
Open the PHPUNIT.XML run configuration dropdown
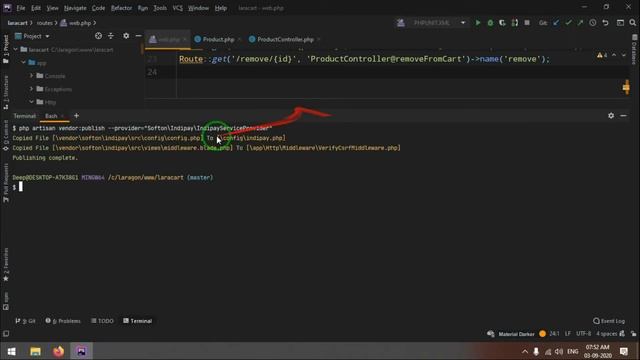[431, 23]
